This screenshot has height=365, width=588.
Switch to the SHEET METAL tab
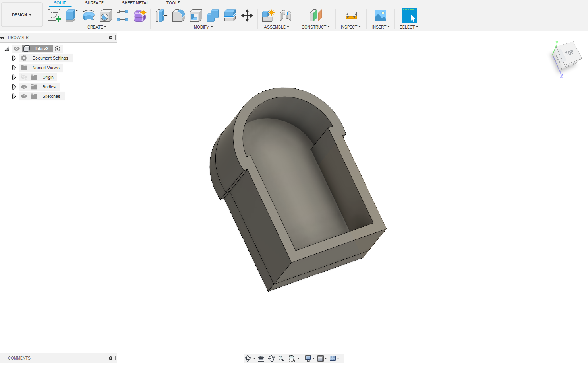click(x=135, y=3)
